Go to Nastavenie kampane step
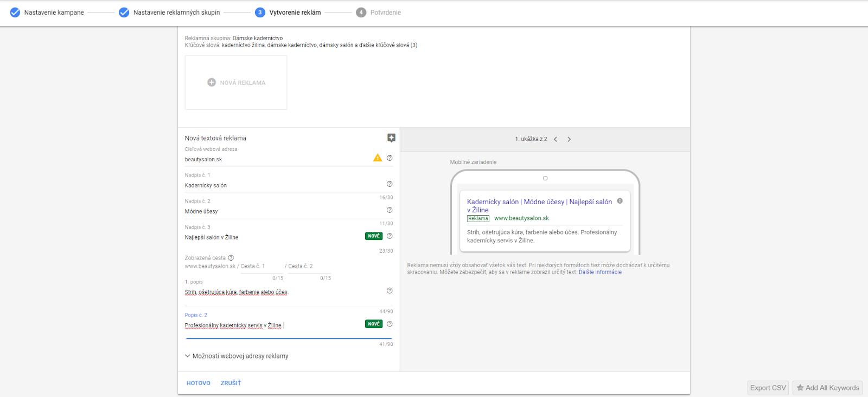868x397 pixels. (x=54, y=12)
